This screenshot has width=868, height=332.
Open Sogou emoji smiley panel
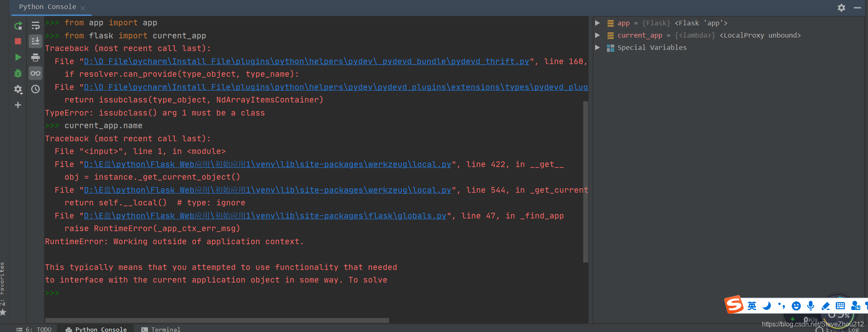(x=796, y=306)
